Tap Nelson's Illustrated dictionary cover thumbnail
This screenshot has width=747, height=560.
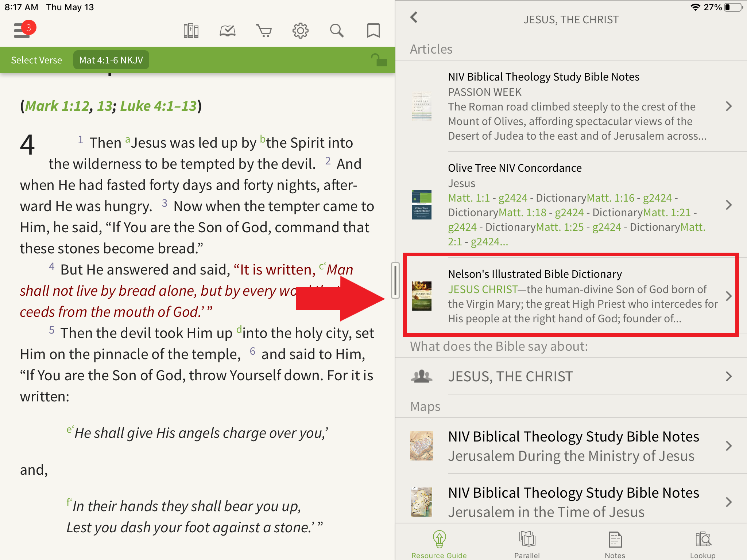(421, 296)
